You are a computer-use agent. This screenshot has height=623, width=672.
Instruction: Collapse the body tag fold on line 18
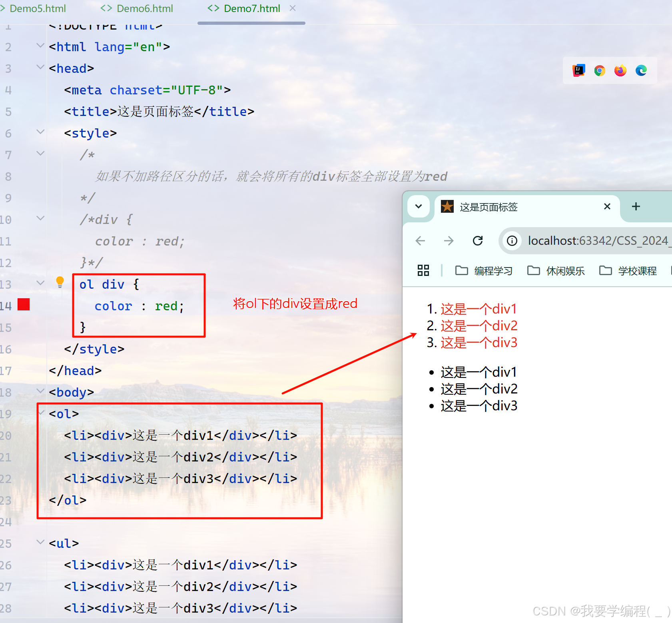pos(40,391)
